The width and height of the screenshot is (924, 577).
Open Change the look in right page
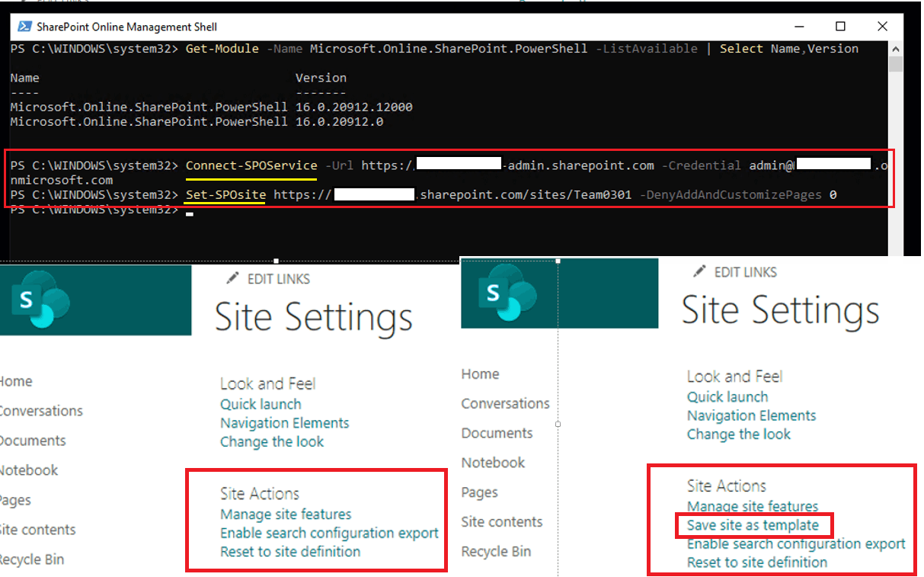click(739, 434)
